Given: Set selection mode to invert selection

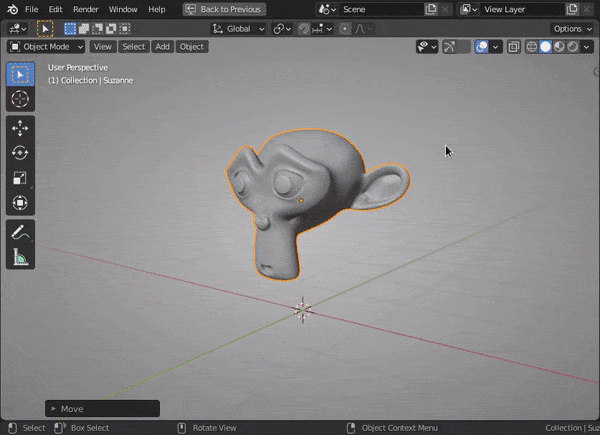Looking at the screenshot, I should coord(111,28).
